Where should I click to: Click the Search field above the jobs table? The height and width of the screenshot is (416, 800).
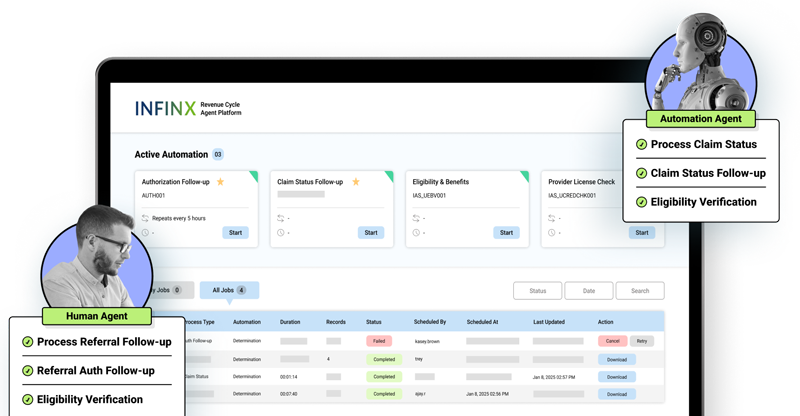[x=640, y=290]
